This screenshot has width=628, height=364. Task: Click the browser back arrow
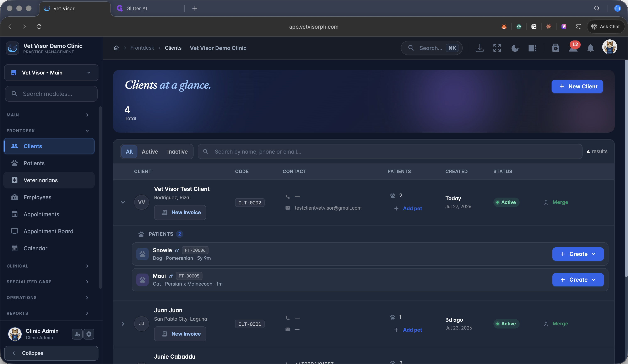tap(10, 26)
